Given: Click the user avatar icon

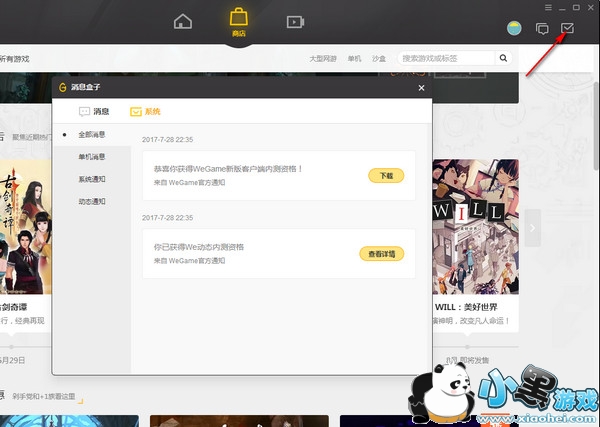Looking at the screenshot, I should click(x=515, y=28).
